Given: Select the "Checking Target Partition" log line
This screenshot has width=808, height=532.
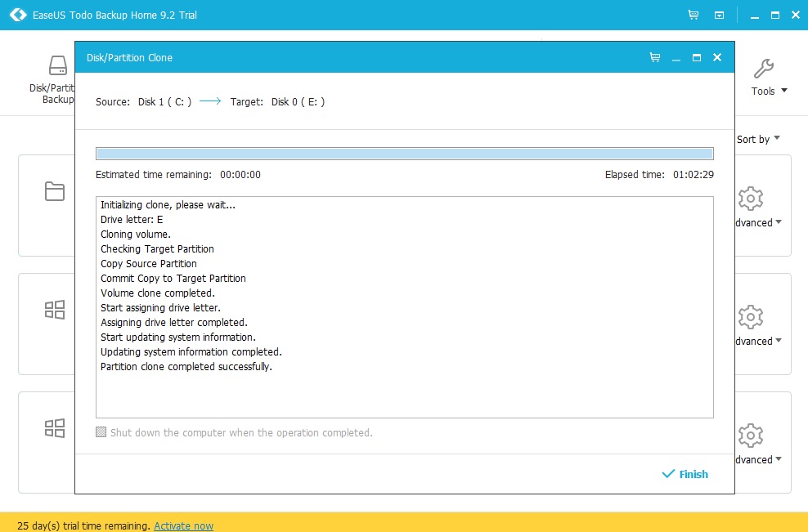Looking at the screenshot, I should [157, 248].
